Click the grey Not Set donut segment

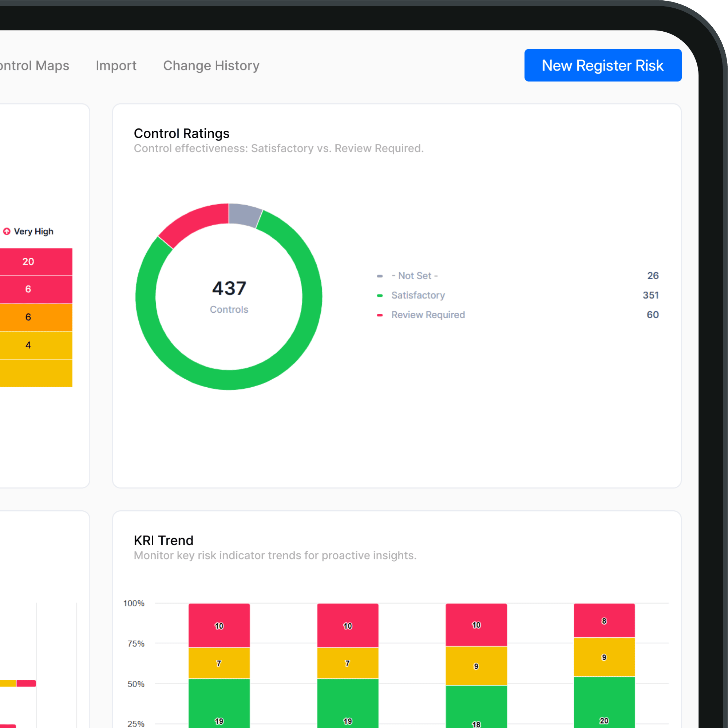point(244,215)
